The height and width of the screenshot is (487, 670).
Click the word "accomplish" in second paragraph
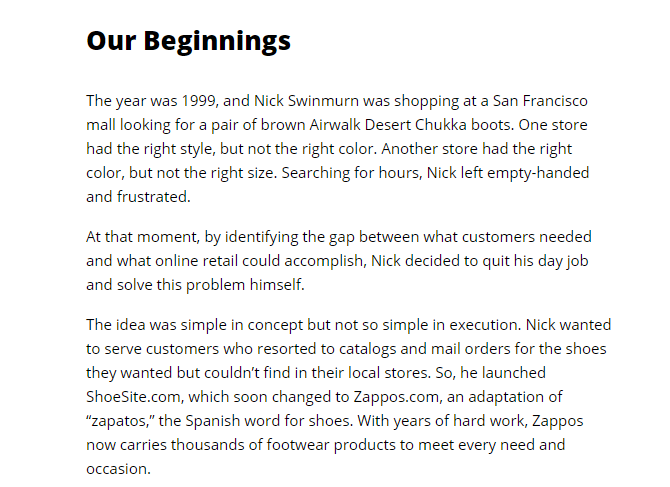[x=324, y=261]
